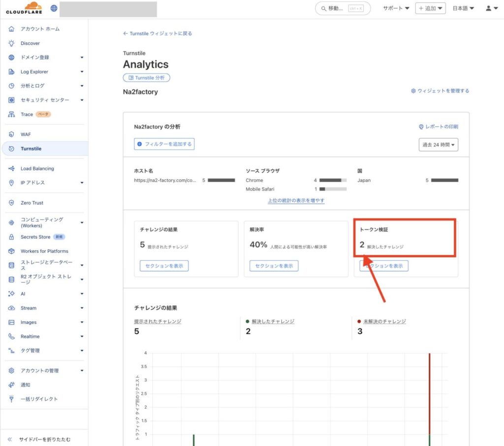Click the 一括リダイレクト funnel icon
Viewport: 504px width, 446px height.
click(x=11, y=399)
